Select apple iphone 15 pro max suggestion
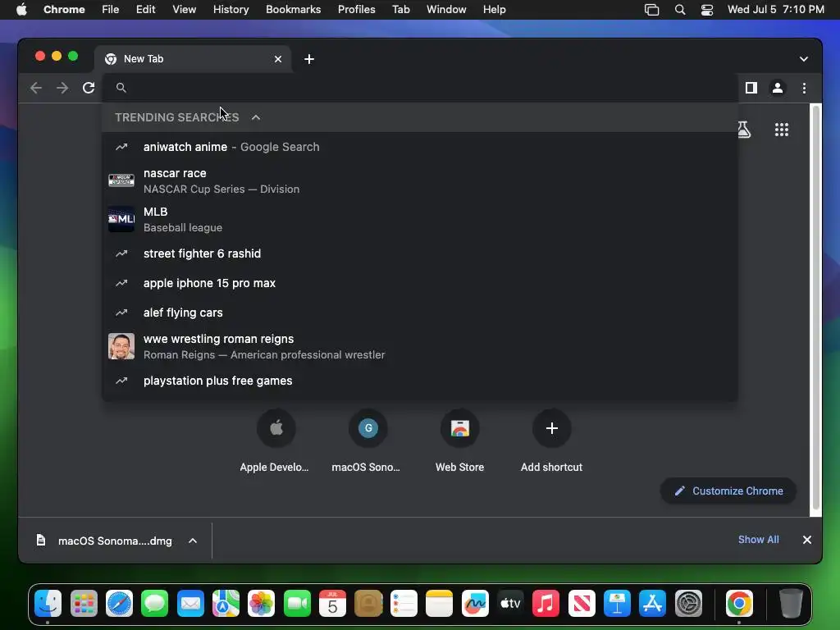Screen dimensions: 840x630 click(419, 283)
